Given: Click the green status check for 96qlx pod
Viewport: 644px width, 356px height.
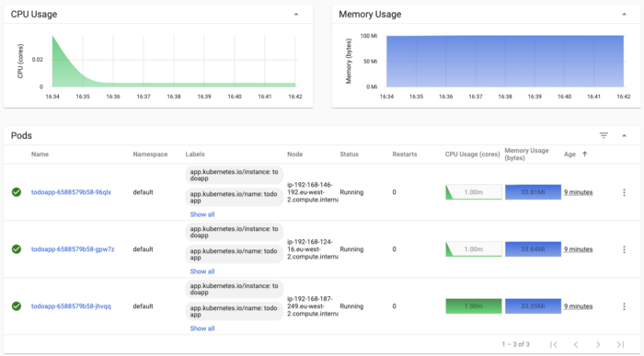Looking at the screenshot, I should coord(17,192).
